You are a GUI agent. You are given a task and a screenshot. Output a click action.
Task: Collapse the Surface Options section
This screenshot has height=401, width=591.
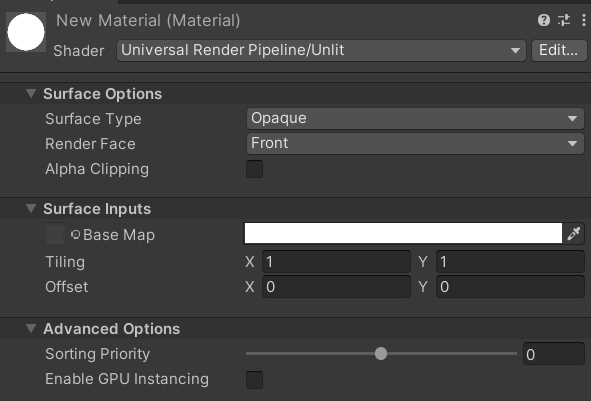[31, 93]
